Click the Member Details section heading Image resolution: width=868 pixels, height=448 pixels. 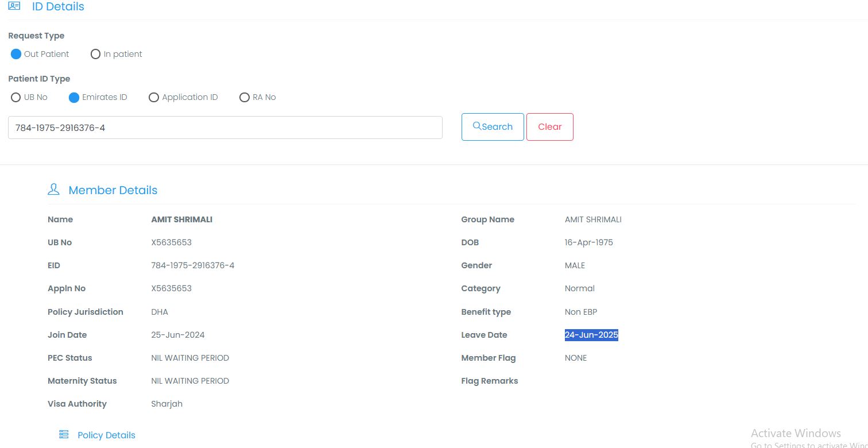tap(113, 190)
